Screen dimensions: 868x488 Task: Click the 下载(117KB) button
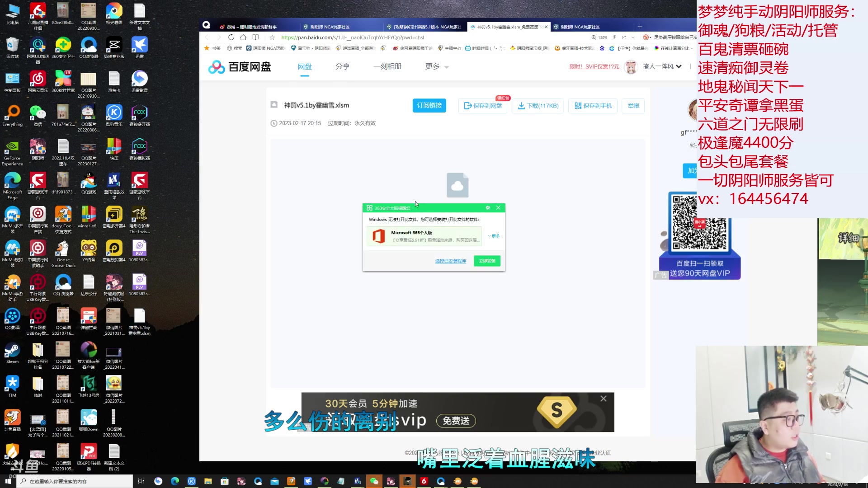pos(538,106)
